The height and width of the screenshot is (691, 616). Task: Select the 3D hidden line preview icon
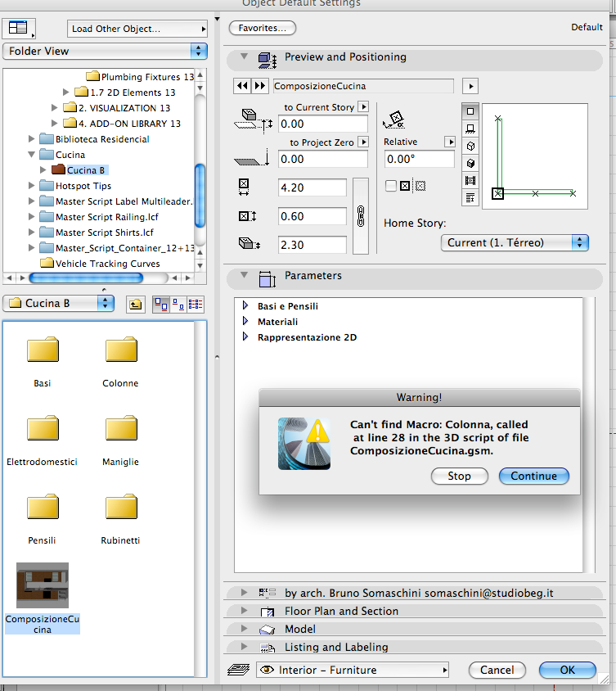[470, 146]
